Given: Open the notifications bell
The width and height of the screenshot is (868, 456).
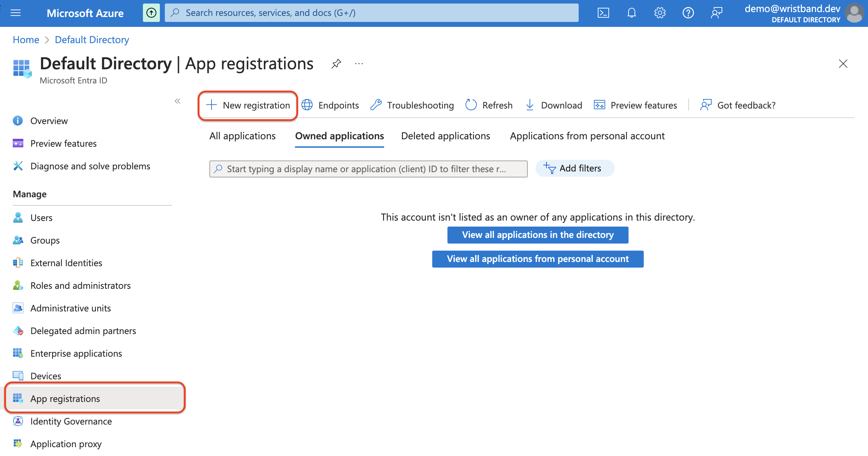Looking at the screenshot, I should click(631, 13).
